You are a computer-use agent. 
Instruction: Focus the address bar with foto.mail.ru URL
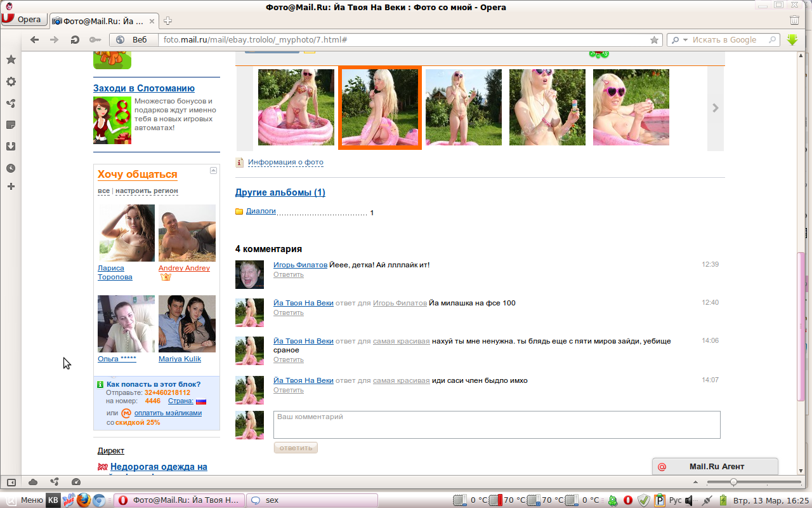[406, 40]
